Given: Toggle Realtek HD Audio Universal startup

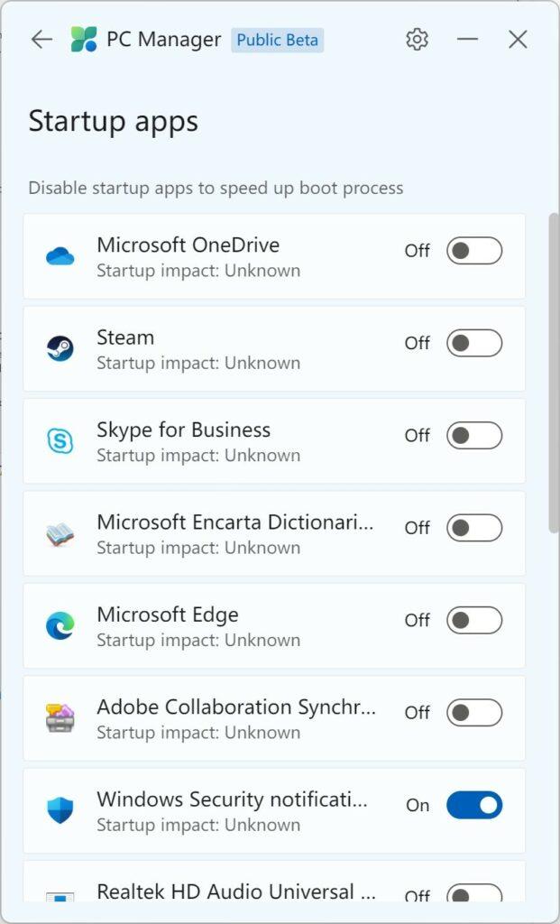Looking at the screenshot, I should (474, 894).
